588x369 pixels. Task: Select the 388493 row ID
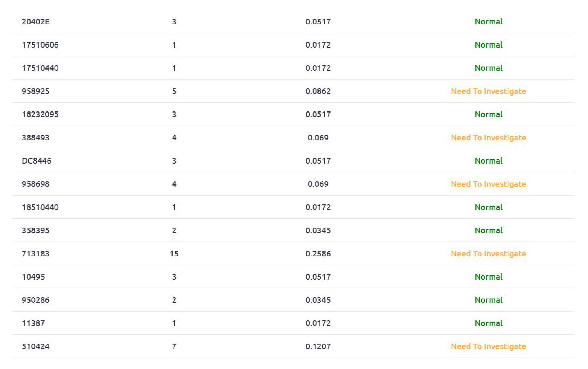coord(36,138)
